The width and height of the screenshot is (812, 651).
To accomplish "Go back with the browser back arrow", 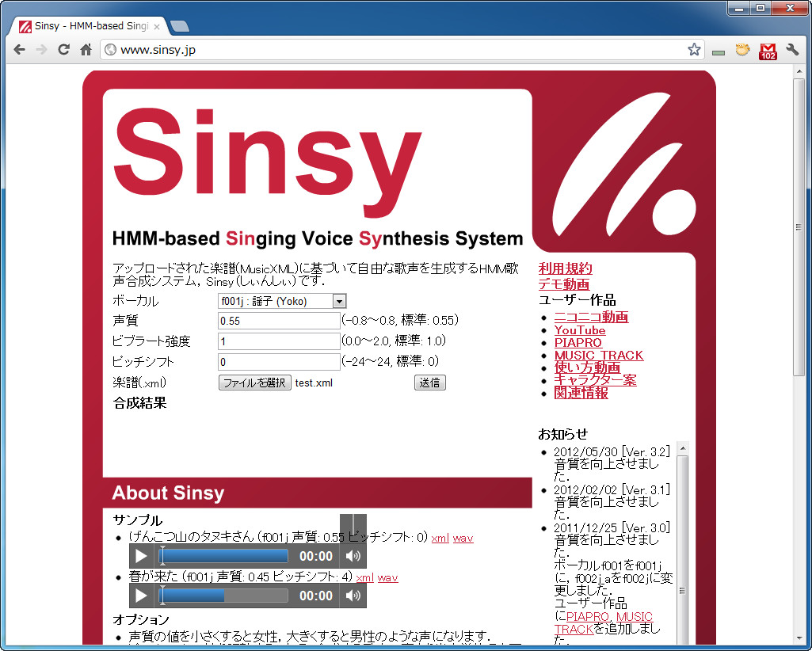I will pos(19,50).
